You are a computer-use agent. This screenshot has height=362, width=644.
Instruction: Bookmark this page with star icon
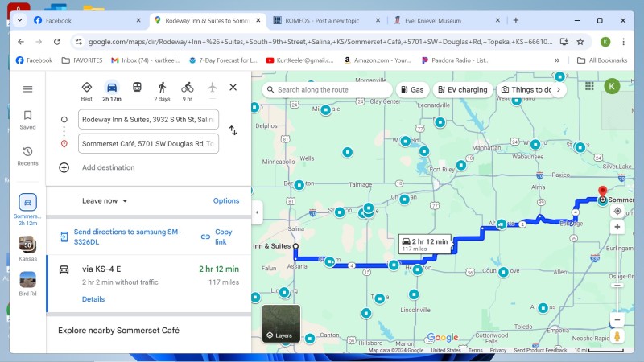[x=580, y=42]
